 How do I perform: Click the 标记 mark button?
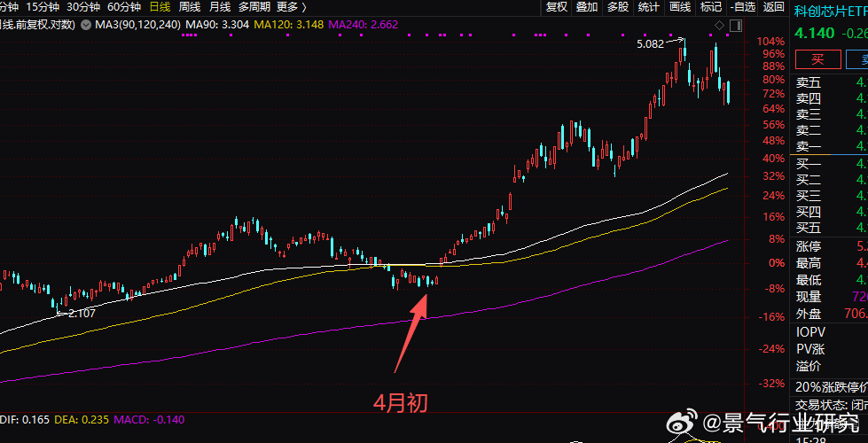(711, 7)
